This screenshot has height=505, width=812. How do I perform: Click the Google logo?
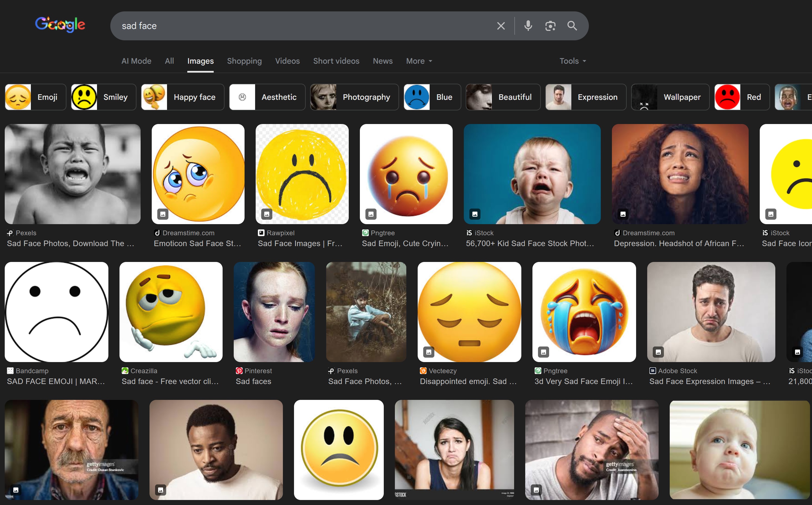coord(60,24)
